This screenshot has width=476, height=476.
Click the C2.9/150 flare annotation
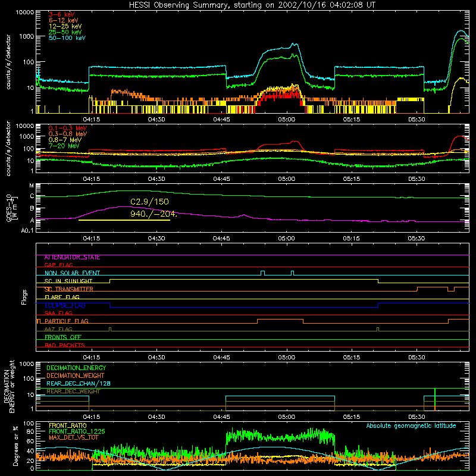pyautogui.click(x=149, y=202)
